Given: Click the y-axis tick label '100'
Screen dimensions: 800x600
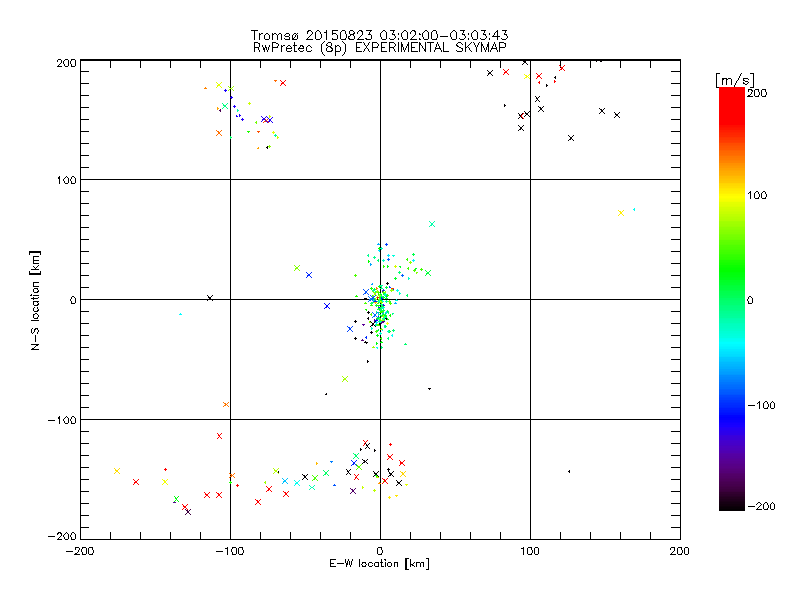Looking at the screenshot, I should 66,180.
